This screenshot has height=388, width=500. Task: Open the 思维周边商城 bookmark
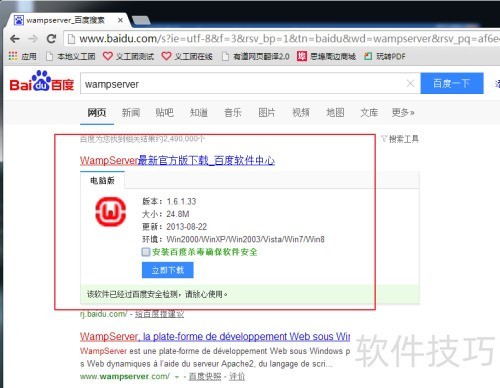pyautogui.click(x=326, y=56)
